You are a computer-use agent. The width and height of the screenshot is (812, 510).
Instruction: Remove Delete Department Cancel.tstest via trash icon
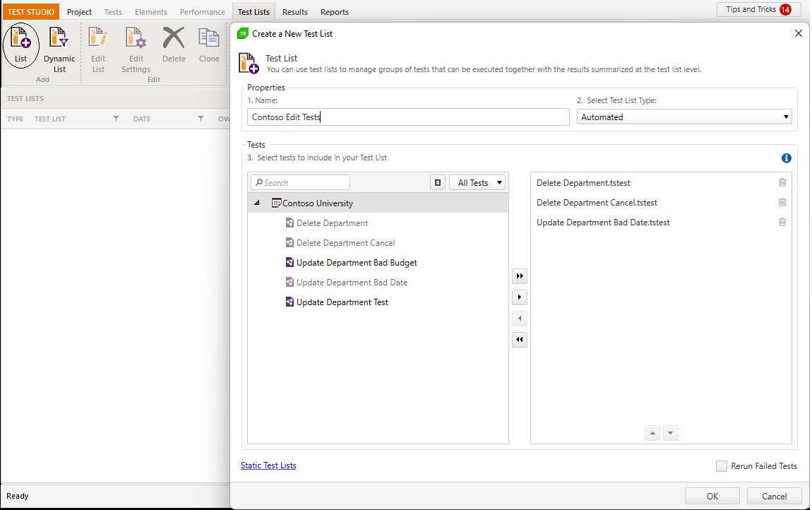[782, 202]
